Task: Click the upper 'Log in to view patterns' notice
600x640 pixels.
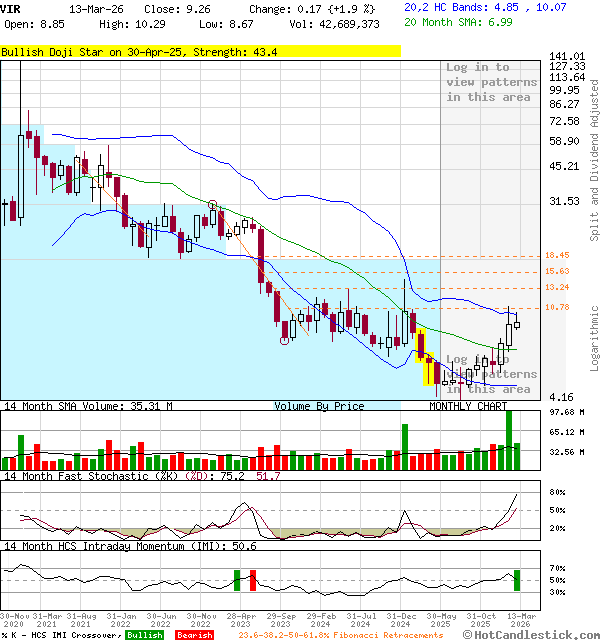Action: [x=491, y=82]
